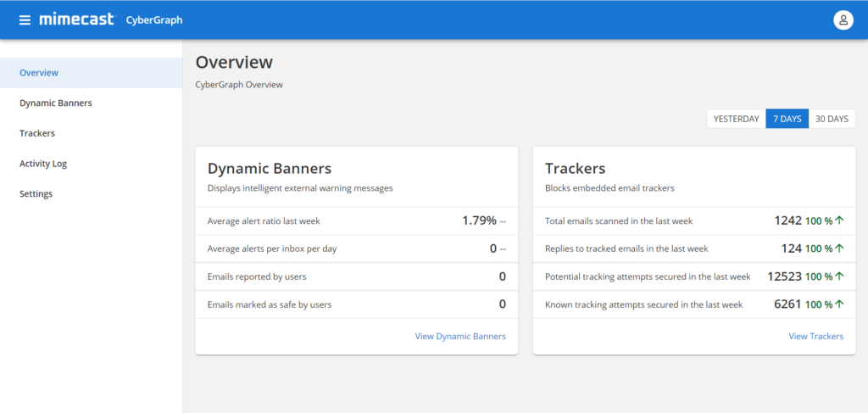Click the Average alert ratio last week row
The width and height of the screenshot is (868, 413).
(357, 220)
